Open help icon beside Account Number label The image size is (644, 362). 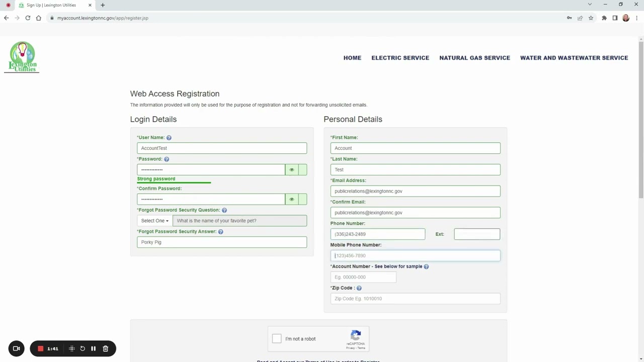tap(426, 266)
